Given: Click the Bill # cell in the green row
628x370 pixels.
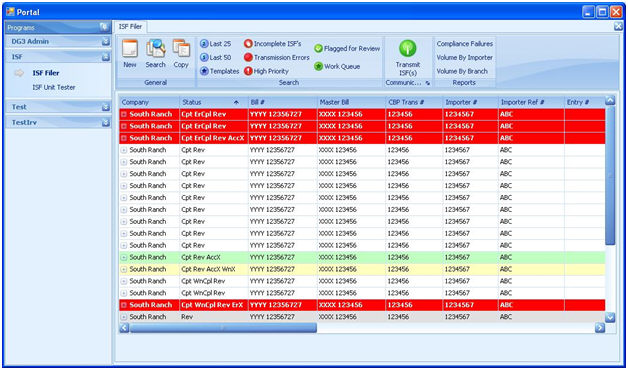Looking at the screenshot, I should tap(283, 257).
